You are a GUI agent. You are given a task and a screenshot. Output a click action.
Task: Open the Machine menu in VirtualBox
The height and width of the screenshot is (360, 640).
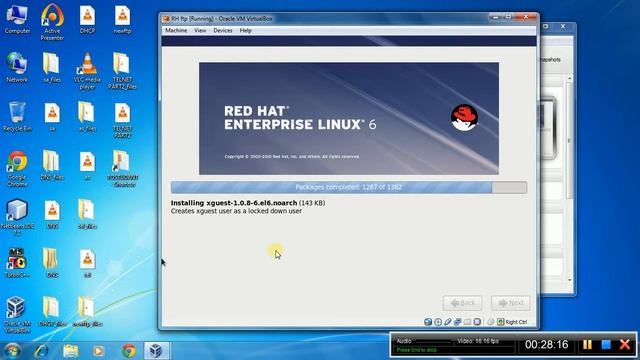click(176, 31)
